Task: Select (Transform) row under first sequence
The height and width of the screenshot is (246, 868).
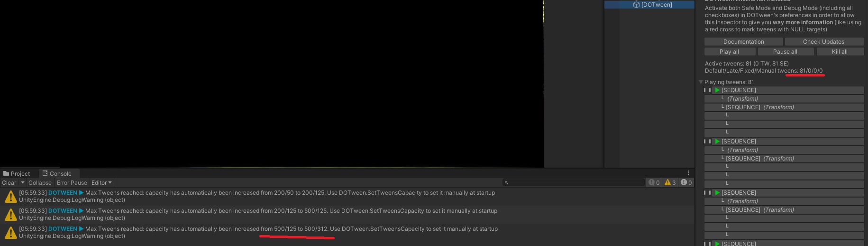Action: click(x=784, y=99)
